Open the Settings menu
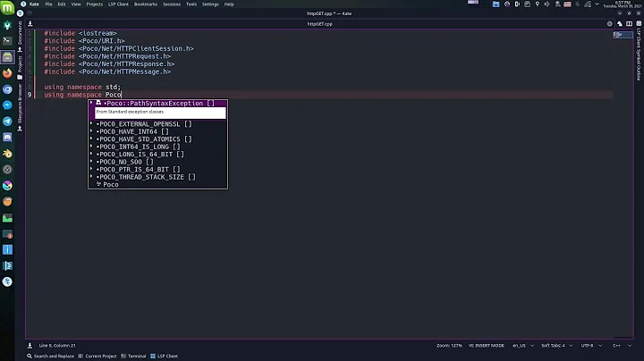Viewport: 644px width, 361px height. (x=210, y=4)
